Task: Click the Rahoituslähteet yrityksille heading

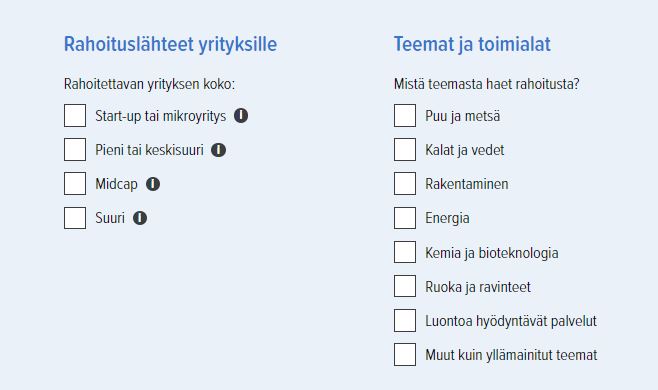Action: (170, 44)
